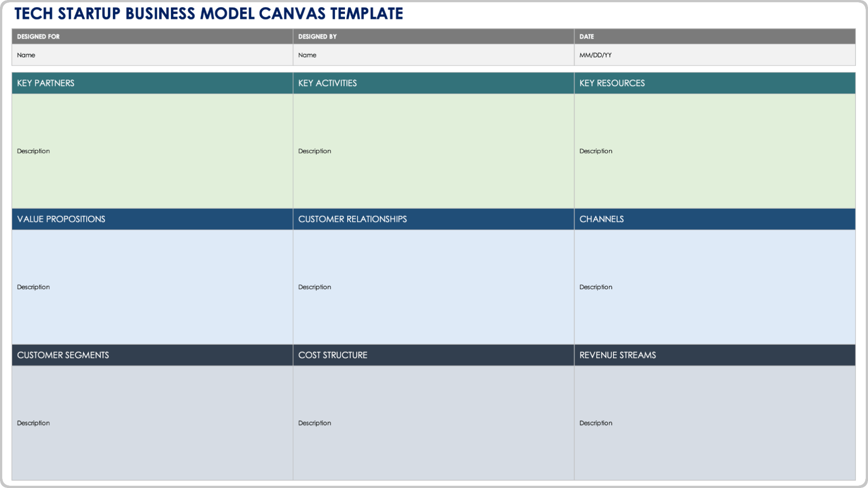Click the Channels description area

[714, 287]
